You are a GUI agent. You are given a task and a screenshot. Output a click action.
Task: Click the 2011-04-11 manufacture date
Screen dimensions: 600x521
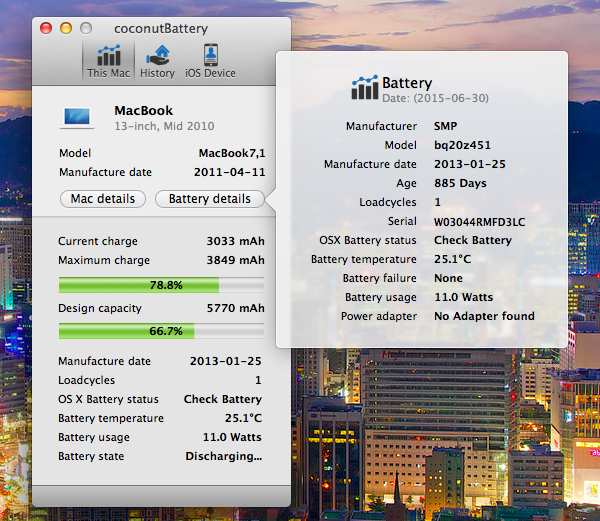[230, 172]
